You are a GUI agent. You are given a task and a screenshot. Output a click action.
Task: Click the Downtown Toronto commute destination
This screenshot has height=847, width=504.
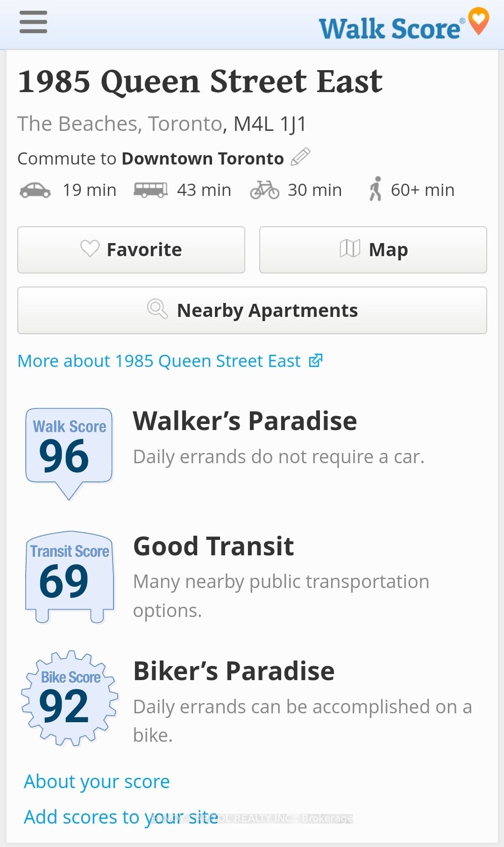click(x=203, y=158)
